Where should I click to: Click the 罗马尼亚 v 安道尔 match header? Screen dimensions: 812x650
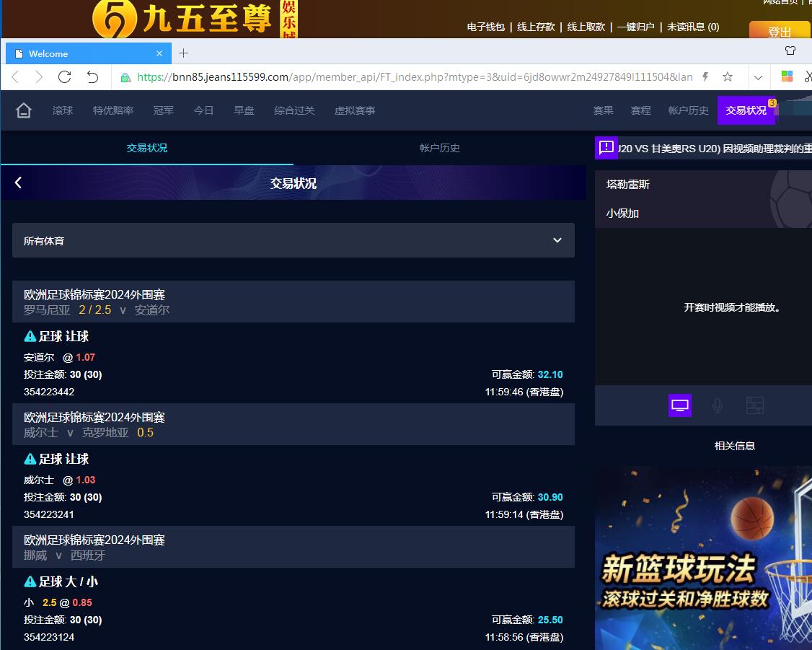tap(293, 302)
